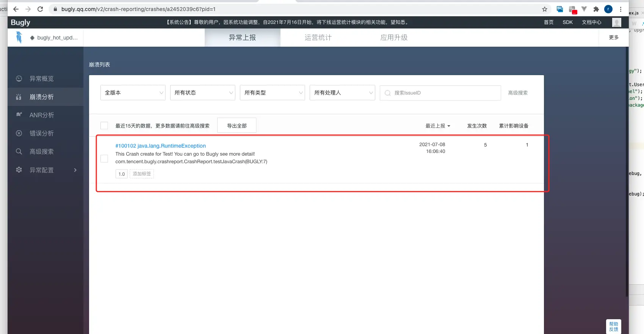Check the box for issue #100102

click(x=104, y=159)
